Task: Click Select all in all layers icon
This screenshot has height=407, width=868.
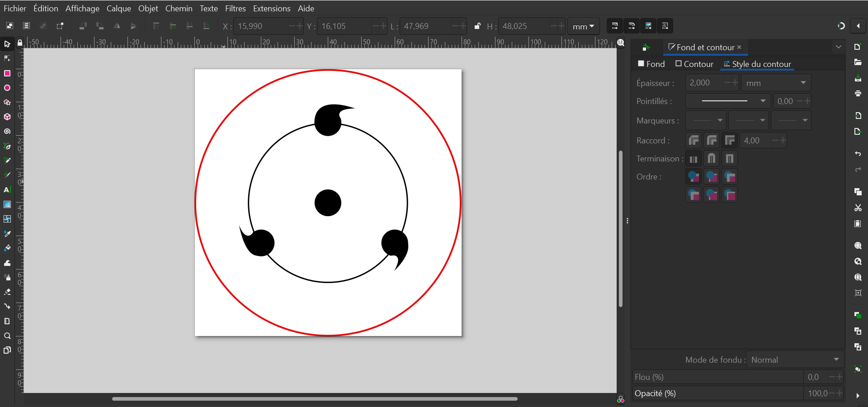Action: tap(26, 26)
